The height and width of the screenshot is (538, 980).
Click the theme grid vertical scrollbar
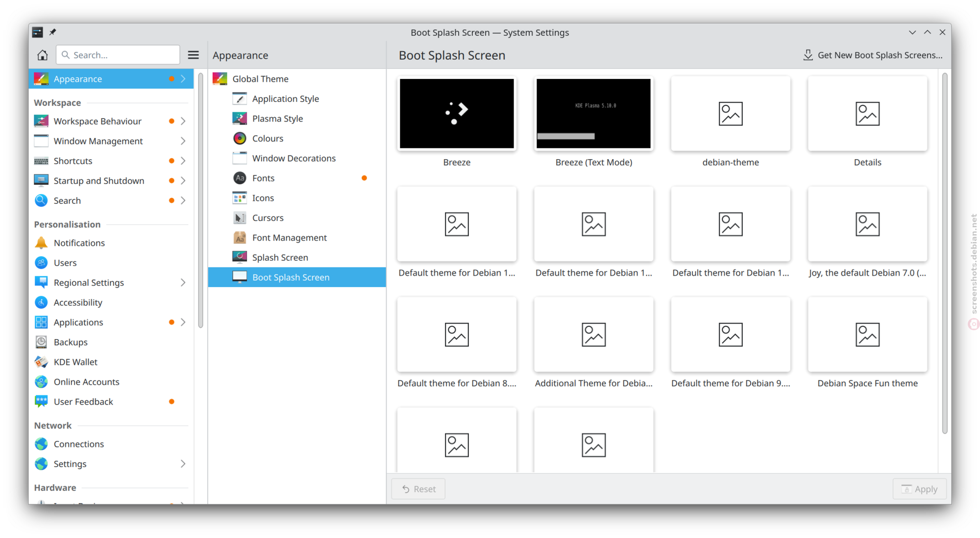[945, 253]
